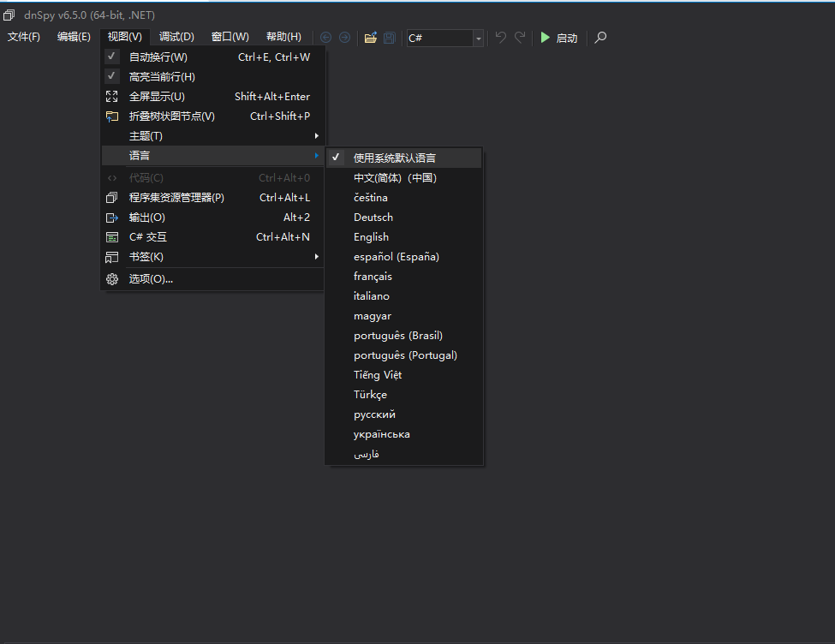Select Deutsch in the language submenu
Screen dimensions: 835x644
(x=373, y=218)
